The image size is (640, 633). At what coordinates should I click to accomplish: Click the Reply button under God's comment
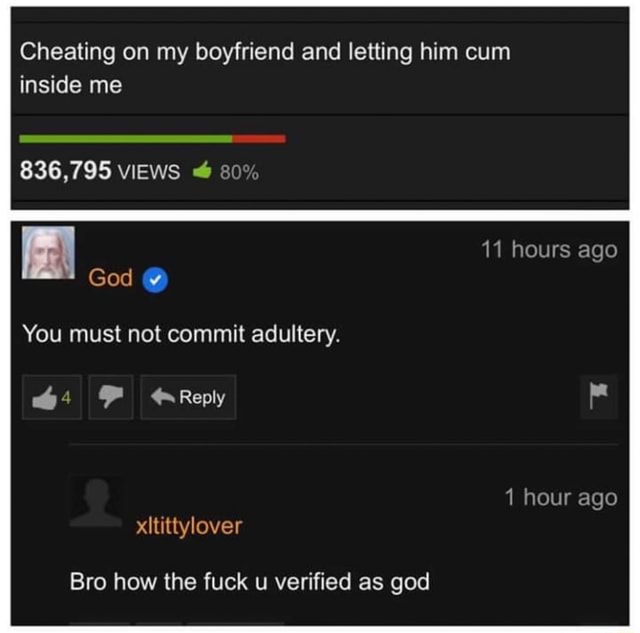click(x=188, y=397)
